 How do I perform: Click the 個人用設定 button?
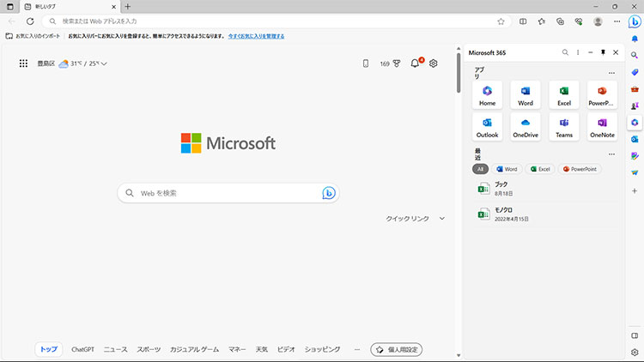point(396,350)
